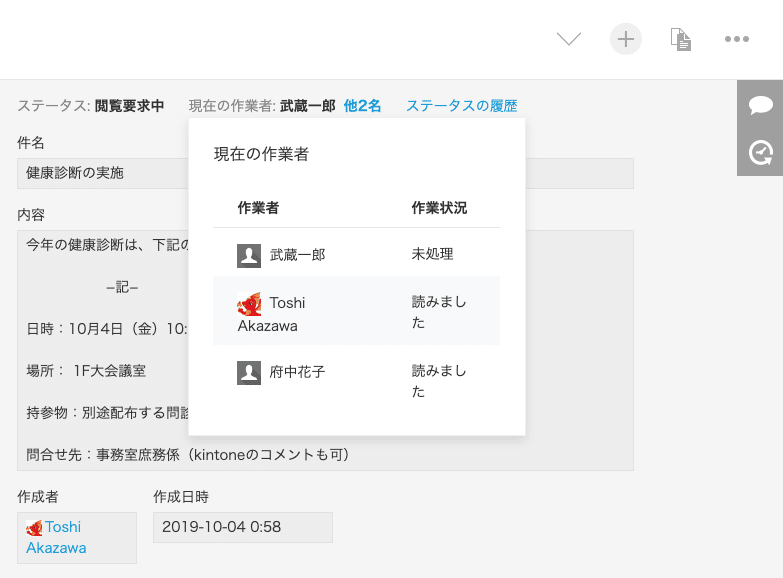Click the 問合せ先 contact line in content

[x=188, y=455]
